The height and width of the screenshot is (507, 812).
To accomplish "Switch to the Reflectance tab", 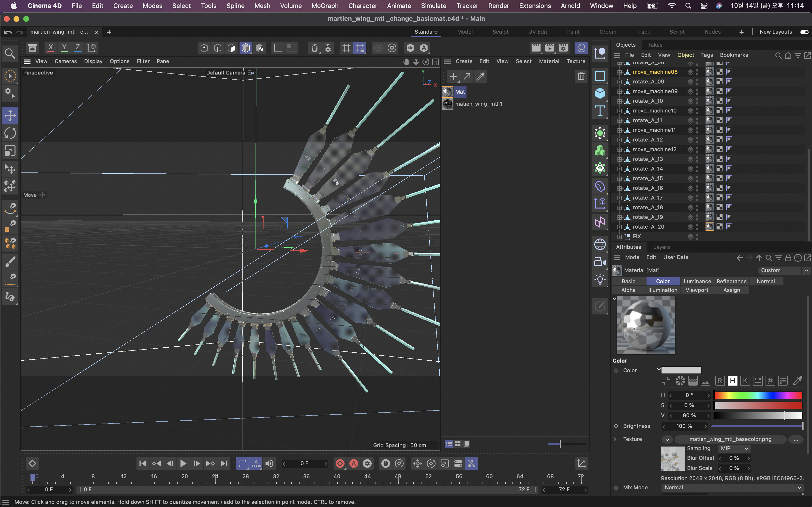I will point(731,281).
